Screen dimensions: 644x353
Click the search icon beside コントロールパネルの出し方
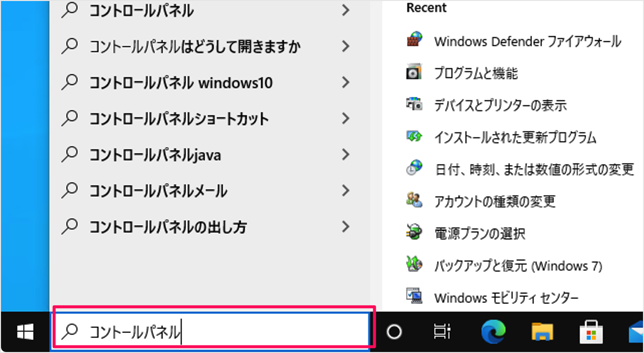[70, 227]
